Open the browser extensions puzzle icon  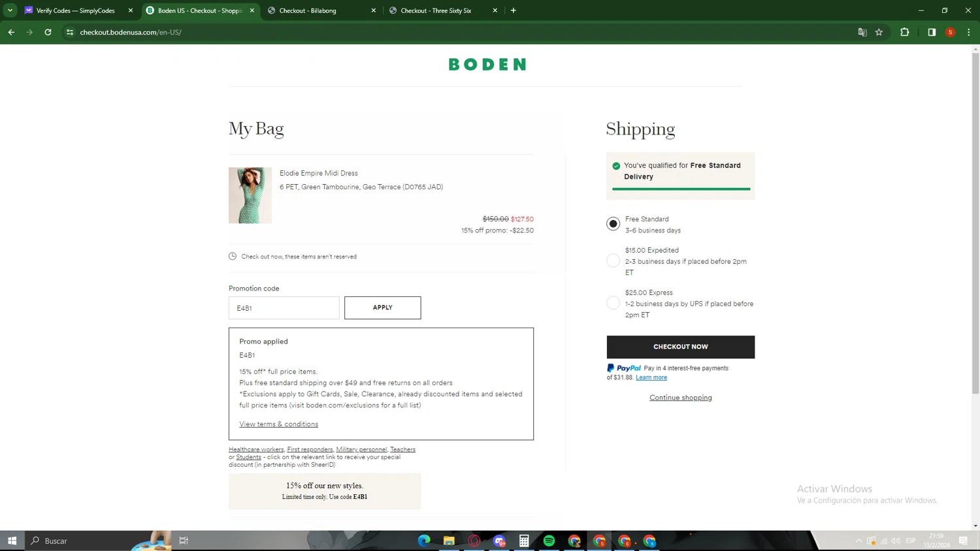(x=905, y=32)
